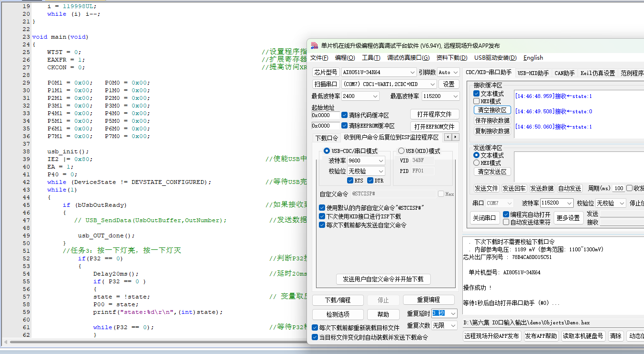644x354 pixels.
Task: Click the 设置 button beside COM port
Action: click(x=448, y=84)
